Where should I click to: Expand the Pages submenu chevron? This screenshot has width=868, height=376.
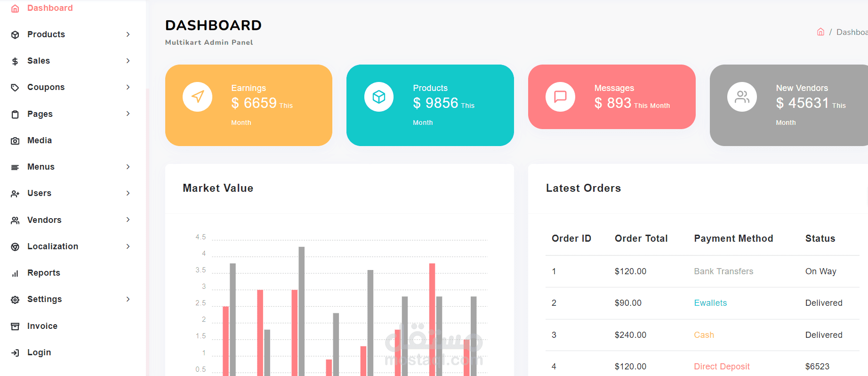click(128, 114)
